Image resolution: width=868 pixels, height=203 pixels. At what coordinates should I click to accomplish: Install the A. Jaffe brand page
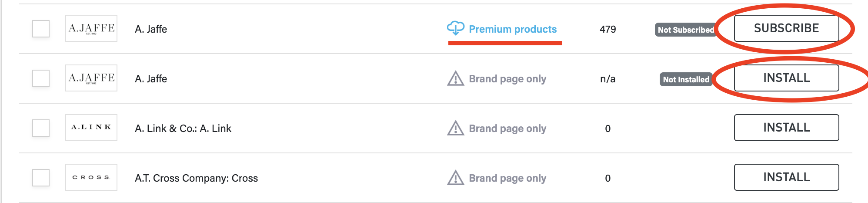coord(786,78)
